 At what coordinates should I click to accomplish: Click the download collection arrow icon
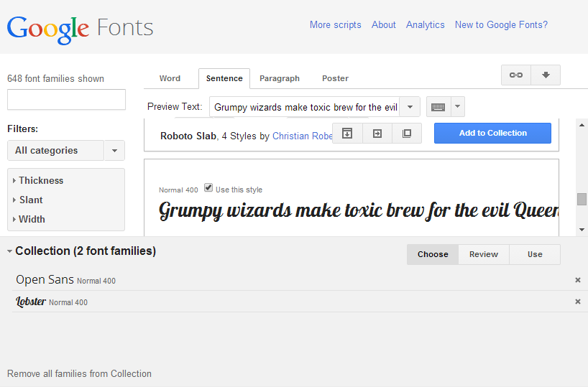(546, 75)
